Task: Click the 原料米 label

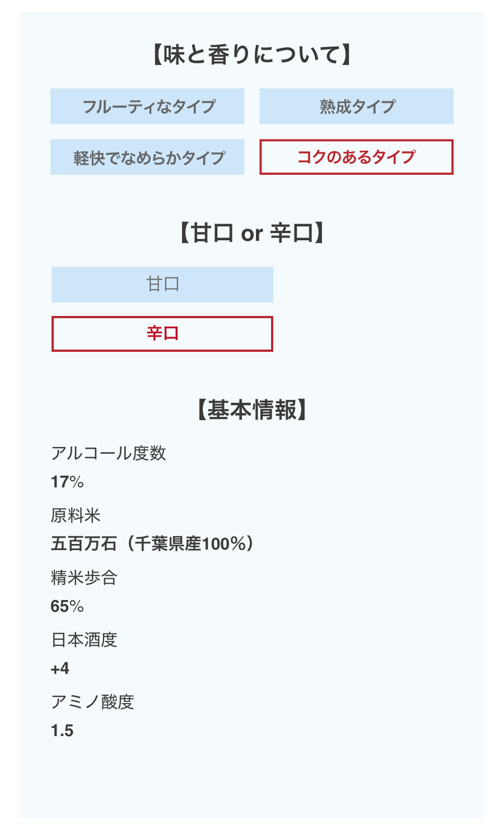Action: coord(76,515)
